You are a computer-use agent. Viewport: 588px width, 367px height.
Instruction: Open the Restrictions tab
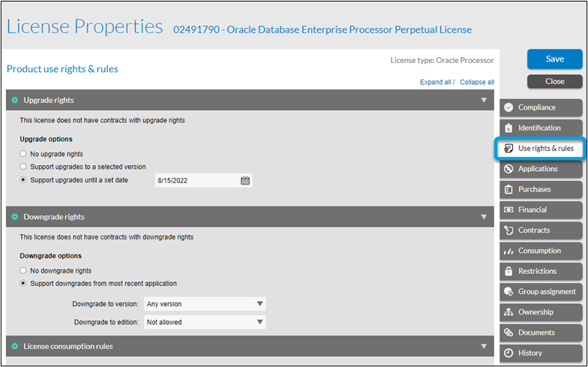[541, 271]
